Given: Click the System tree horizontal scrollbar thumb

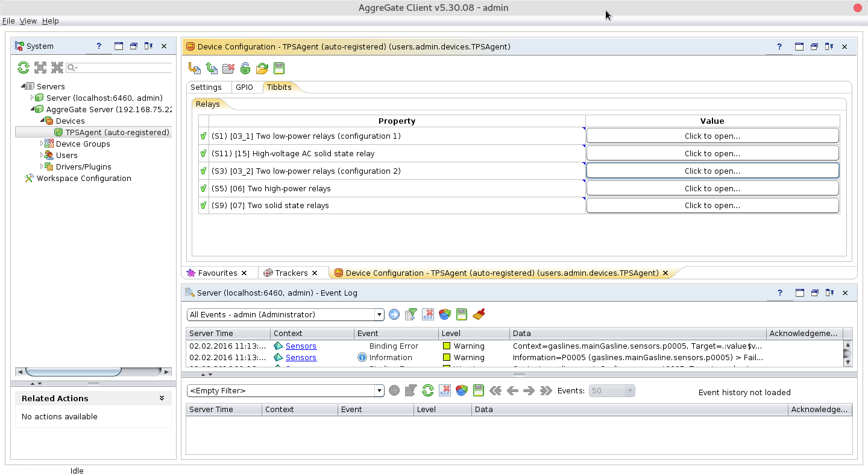Looking at the screenshot, I should click(73, 371).
